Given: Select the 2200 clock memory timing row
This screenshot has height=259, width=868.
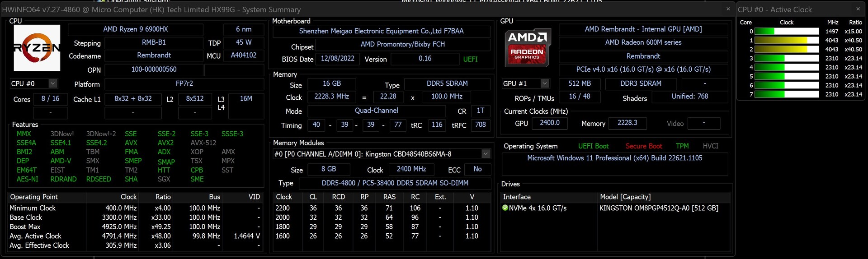Looking at the screenshot, I should tap(381, 208).
